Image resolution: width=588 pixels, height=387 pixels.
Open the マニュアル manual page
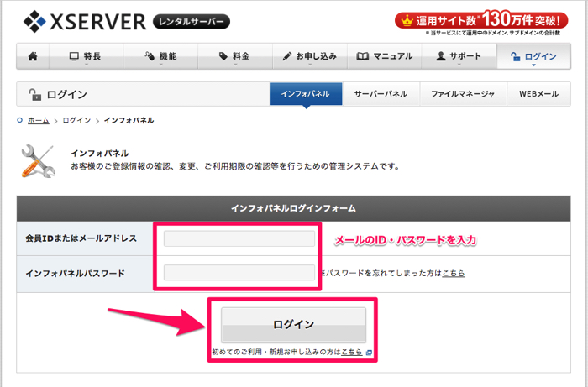(x=385, y=56)
